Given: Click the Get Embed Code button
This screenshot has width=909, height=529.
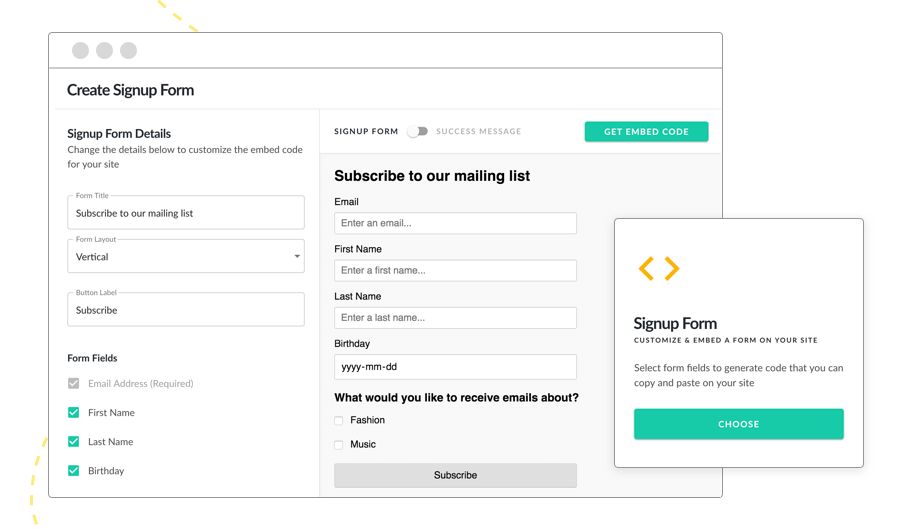Looking at the screenshot, I should click(646, 132).
